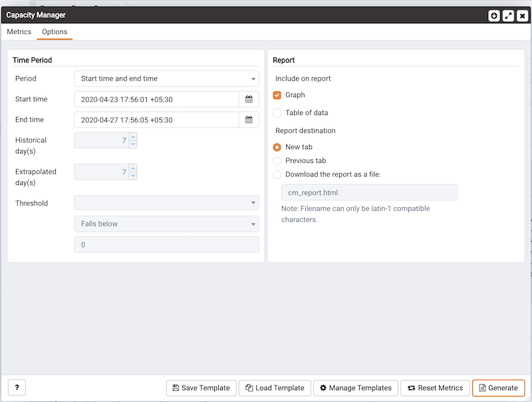The image size is (532, 402).
Task: Click the Extrapolated days number field
Action: [x=102, y=172]
